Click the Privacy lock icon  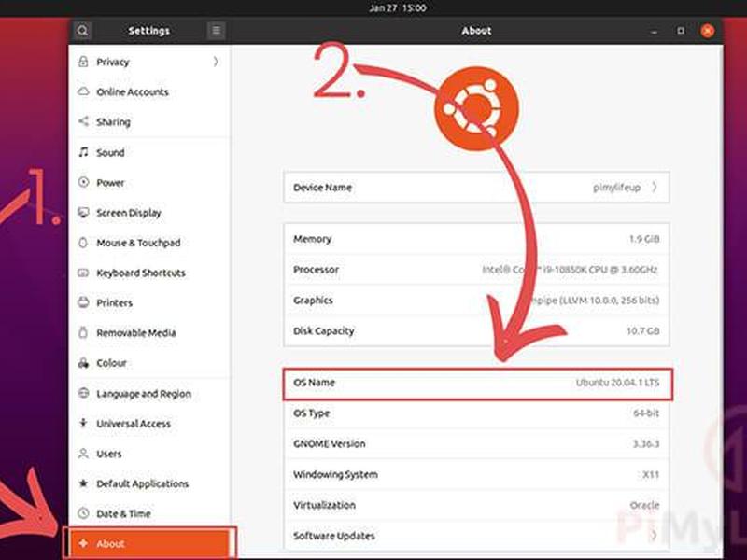(x=83, y=62)
